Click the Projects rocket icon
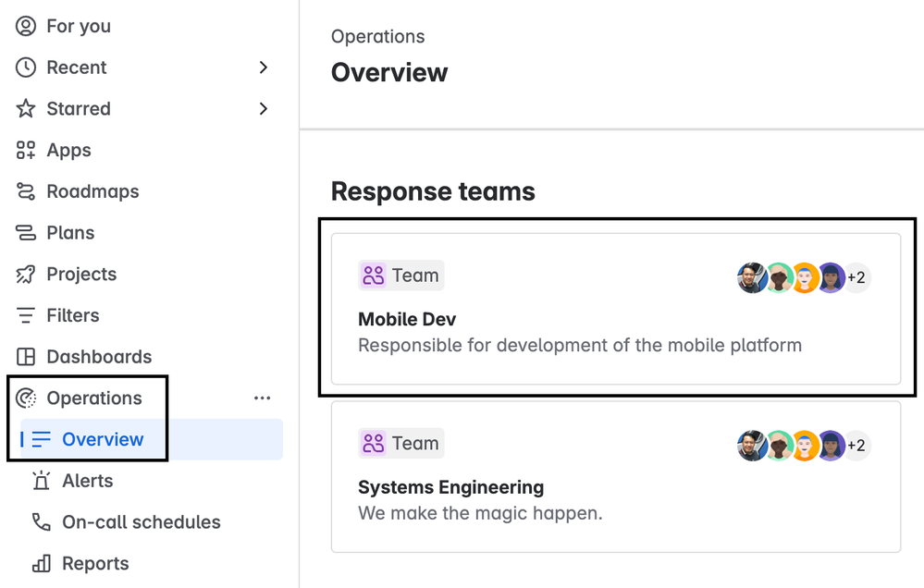This screenshot has height=588, width=924. pyautogui.click(x=26, y=275)
